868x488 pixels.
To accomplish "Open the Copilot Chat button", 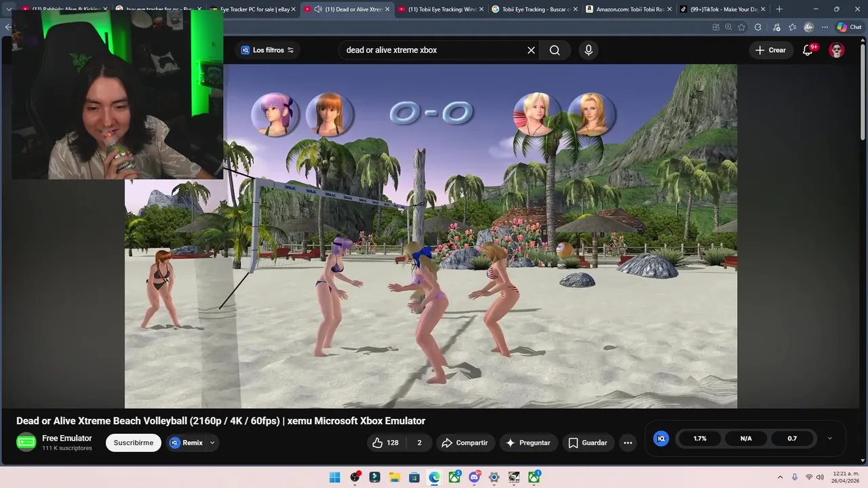I will [x=850, y=27].
